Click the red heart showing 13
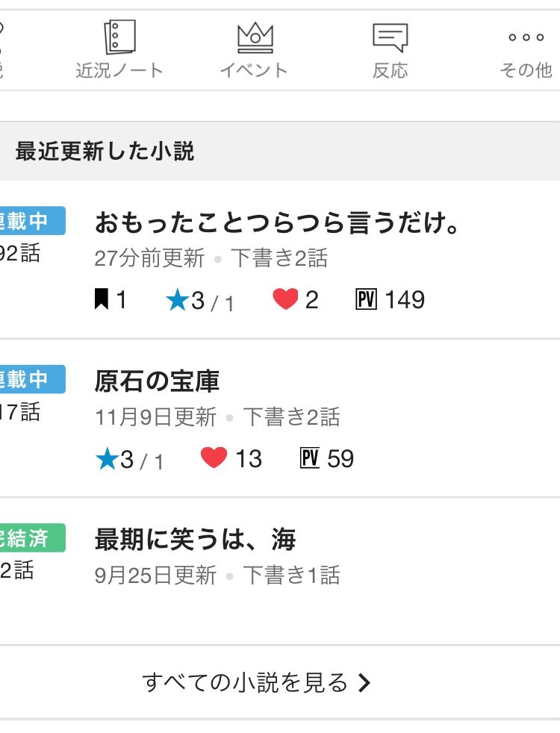The image size is (560, 733). pyautogui.click(x=214, y=458)
